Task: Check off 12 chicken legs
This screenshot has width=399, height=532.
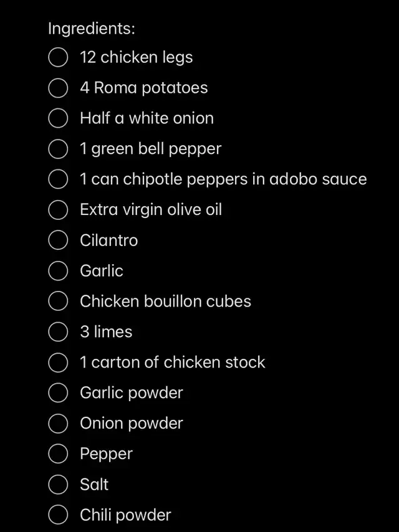Action: (58, 57)
